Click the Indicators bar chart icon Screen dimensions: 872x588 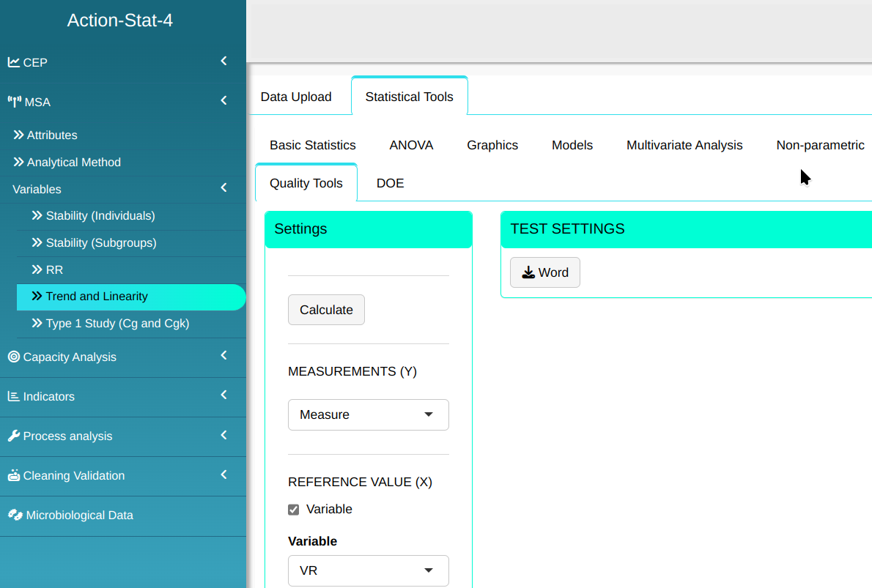point(14,396)
